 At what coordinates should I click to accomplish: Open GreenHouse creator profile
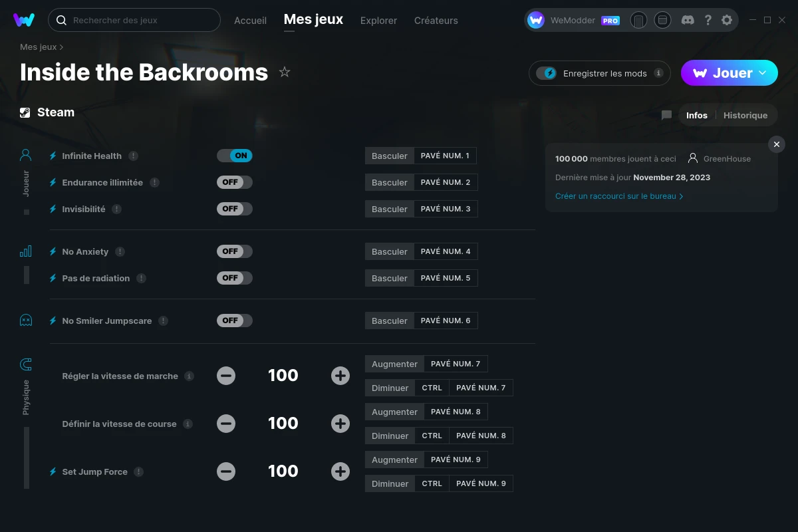[720, 159]
